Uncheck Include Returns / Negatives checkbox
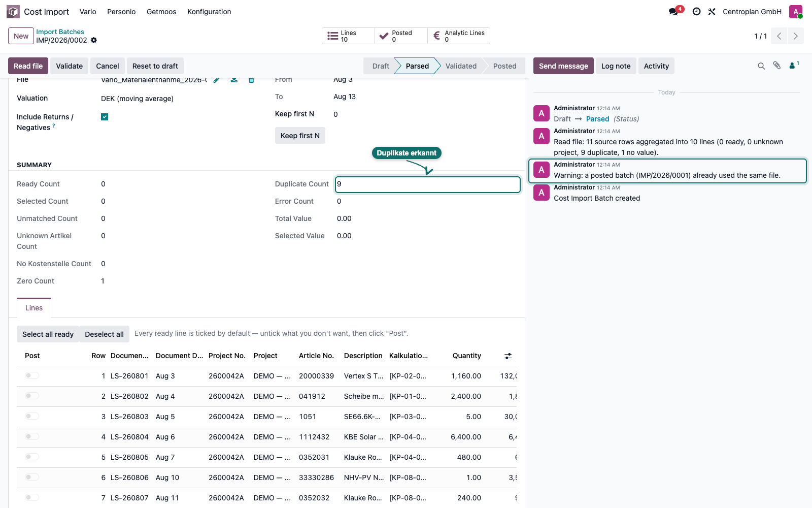 (x=105, y=117)
